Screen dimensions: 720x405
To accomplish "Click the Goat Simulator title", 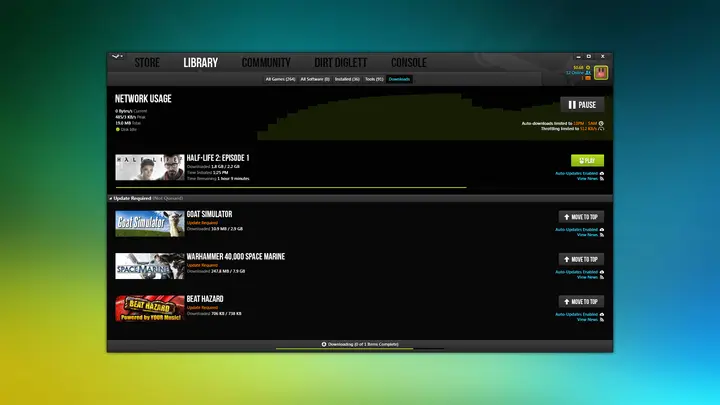I will point(209,214).
